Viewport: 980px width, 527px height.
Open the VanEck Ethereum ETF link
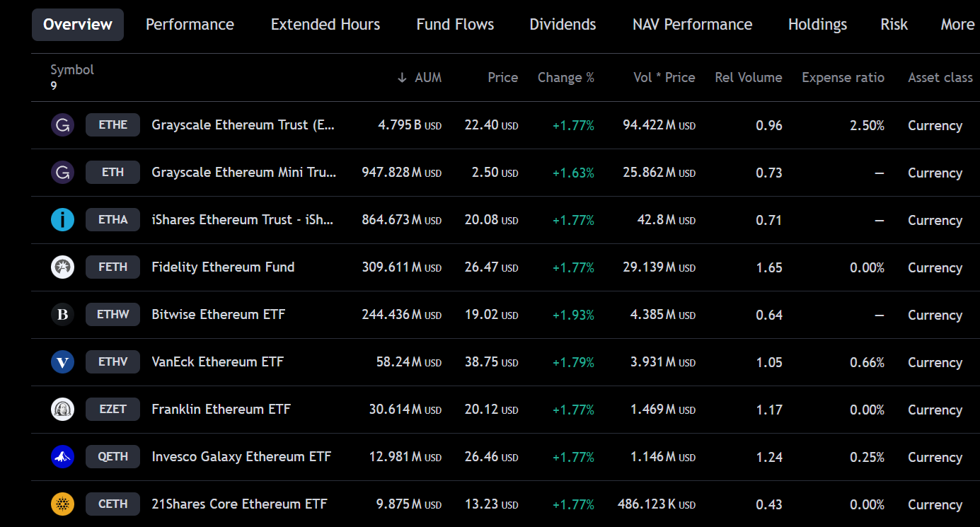(218, 362)
